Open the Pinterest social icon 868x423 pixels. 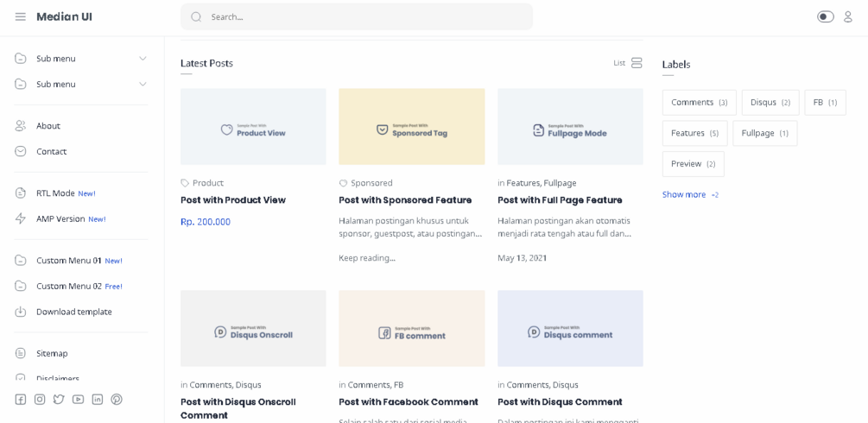(x=117, y=400)
